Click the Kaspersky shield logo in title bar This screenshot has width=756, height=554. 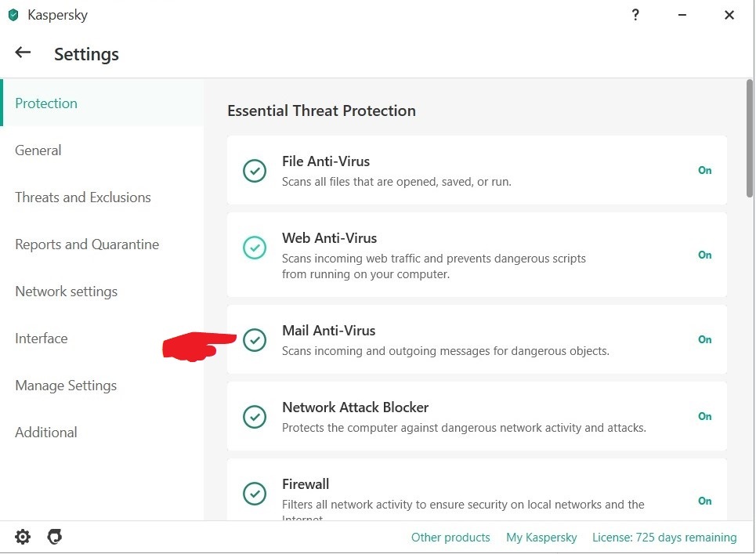point(13,15)
